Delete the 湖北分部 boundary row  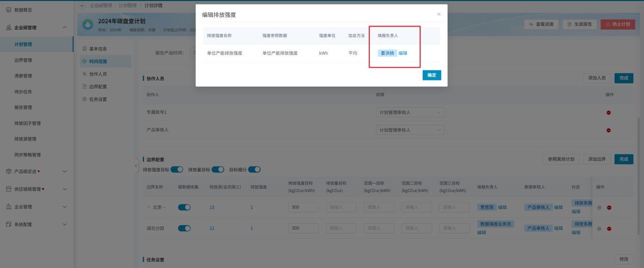pos(609,229)
